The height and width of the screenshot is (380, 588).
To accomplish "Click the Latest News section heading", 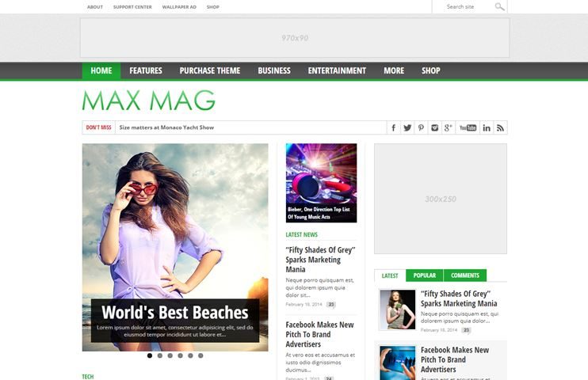I will tap(301, 234).
